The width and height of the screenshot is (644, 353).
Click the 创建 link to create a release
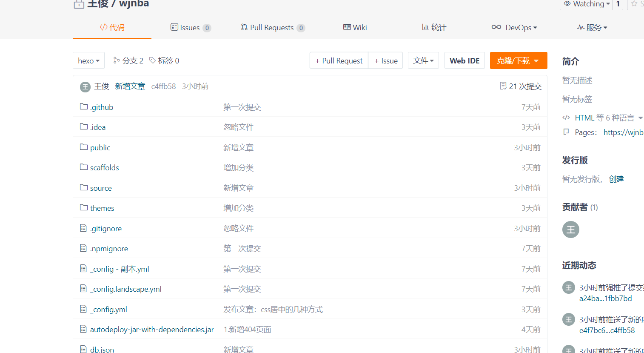tap(616, 179)
